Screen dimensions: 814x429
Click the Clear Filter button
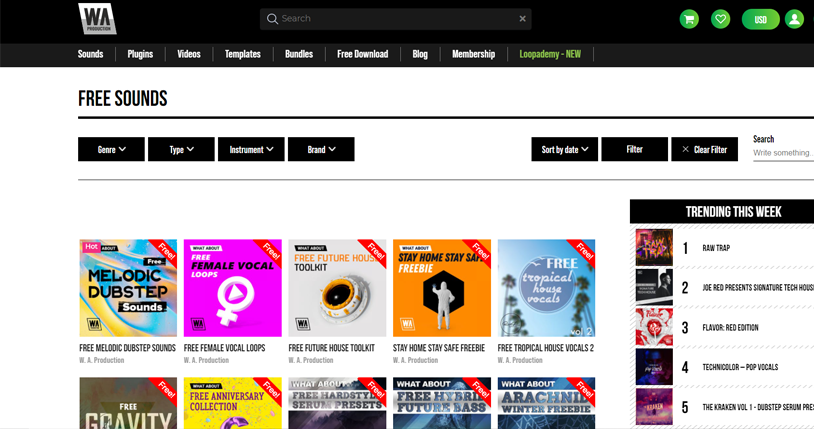[x=704, y=149]
